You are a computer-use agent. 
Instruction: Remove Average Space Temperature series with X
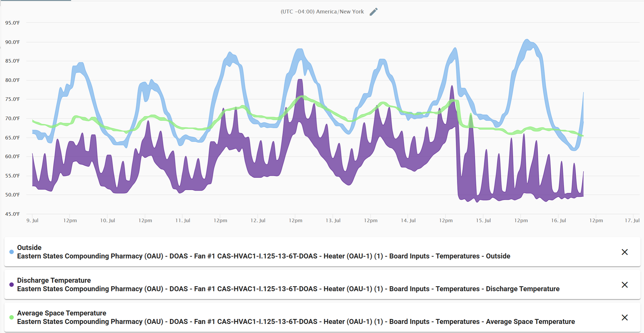point(624,318)
